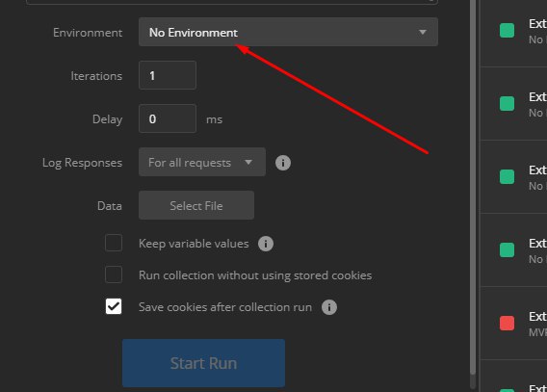Select the red failed run entry
547x392 pixels.
[x=513, y=324]
